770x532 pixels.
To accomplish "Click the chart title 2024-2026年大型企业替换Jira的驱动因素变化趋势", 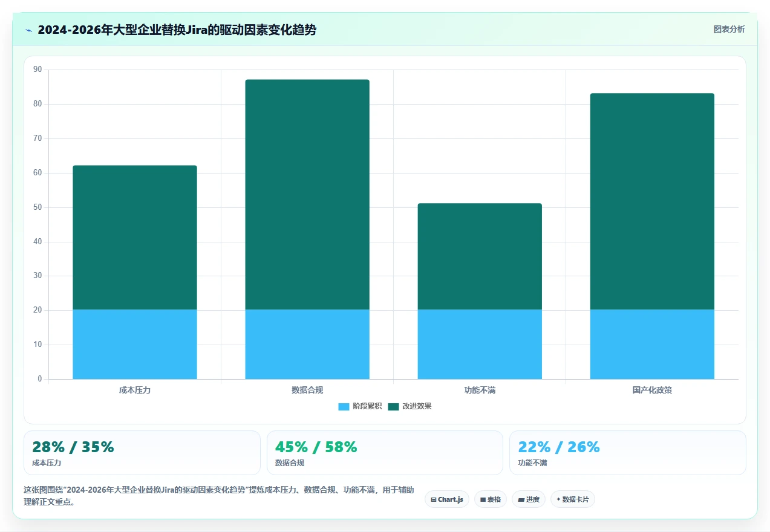I will tap(177, 30).
